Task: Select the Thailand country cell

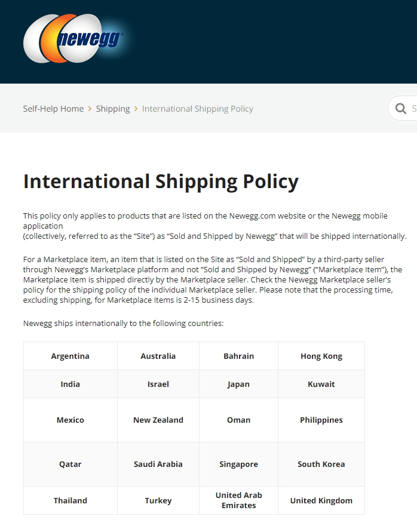Action: click(70, 500)
